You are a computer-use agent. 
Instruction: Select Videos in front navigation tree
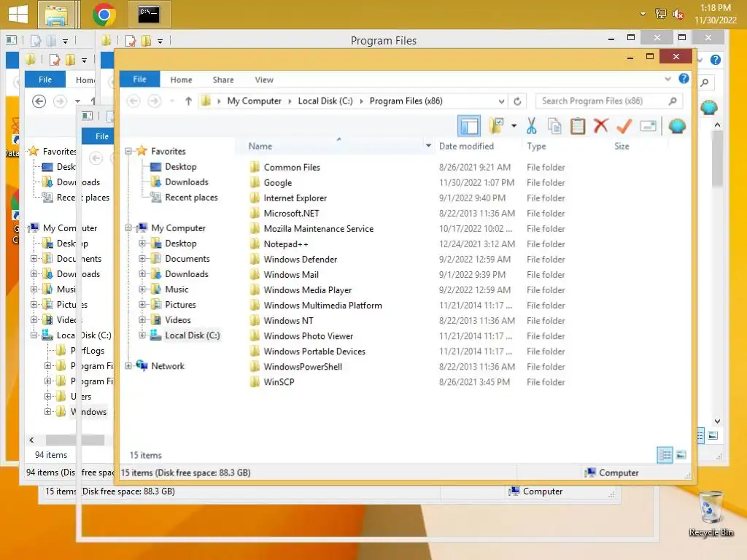(178, 320)
